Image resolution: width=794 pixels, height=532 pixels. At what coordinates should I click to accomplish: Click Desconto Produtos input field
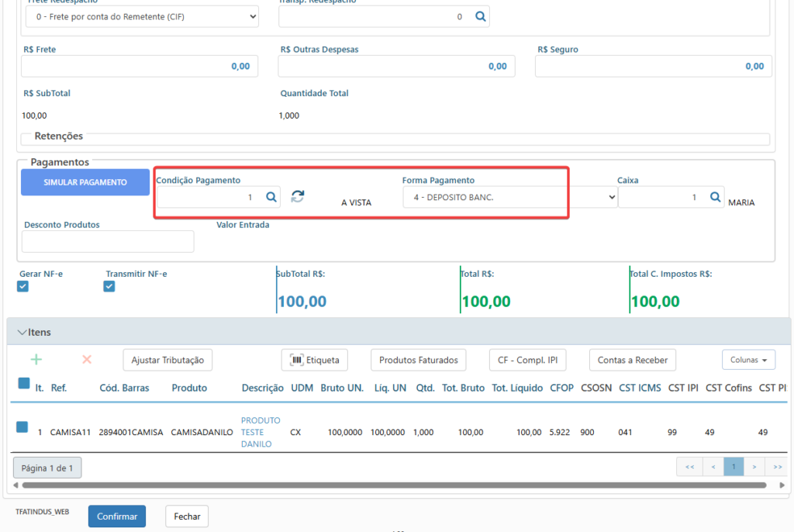[x=108, y=242]
